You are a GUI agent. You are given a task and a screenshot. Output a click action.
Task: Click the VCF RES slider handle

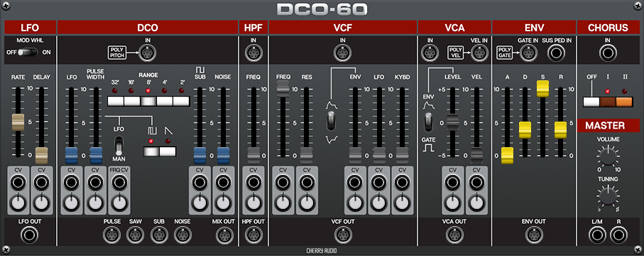pos(307,156)
